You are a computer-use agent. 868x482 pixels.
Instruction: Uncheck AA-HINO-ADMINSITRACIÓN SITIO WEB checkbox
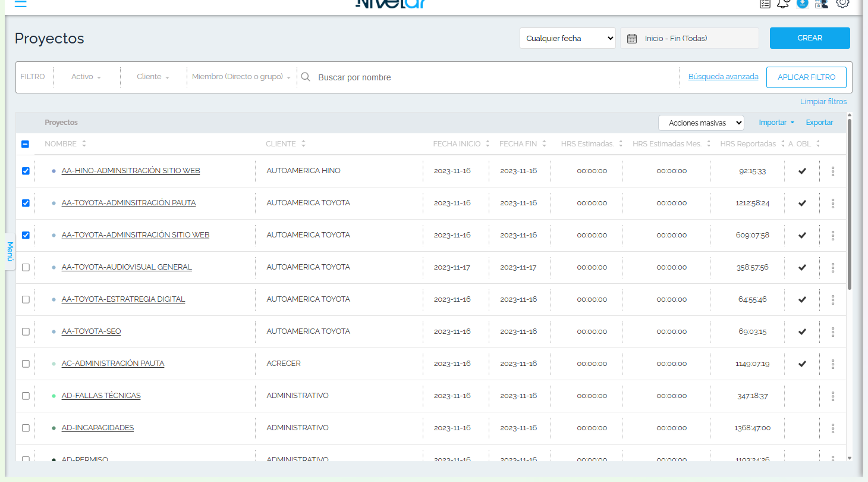26,171
